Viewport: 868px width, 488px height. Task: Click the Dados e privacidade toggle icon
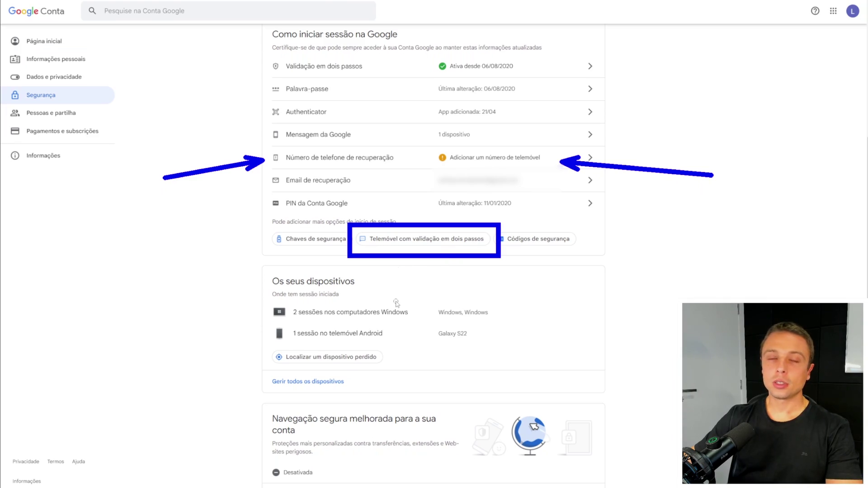[15, 77]
